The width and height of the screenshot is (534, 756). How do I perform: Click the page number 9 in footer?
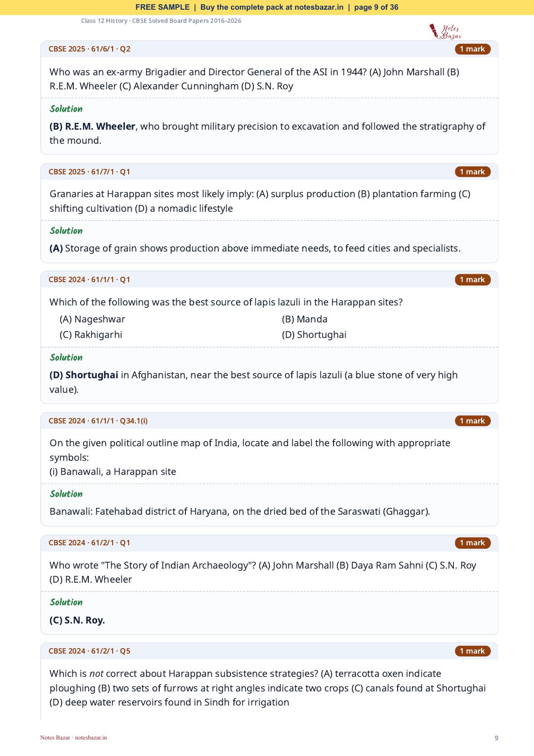(496, 738)
